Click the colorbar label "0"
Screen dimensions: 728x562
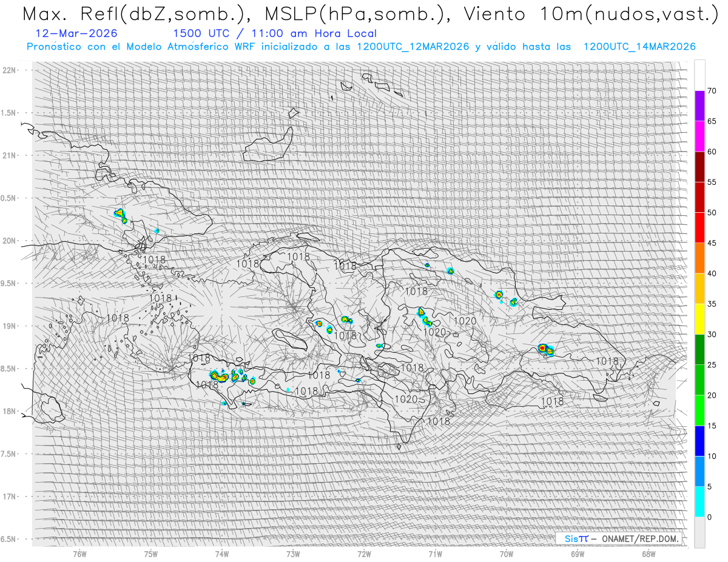[x=709, y=517]
